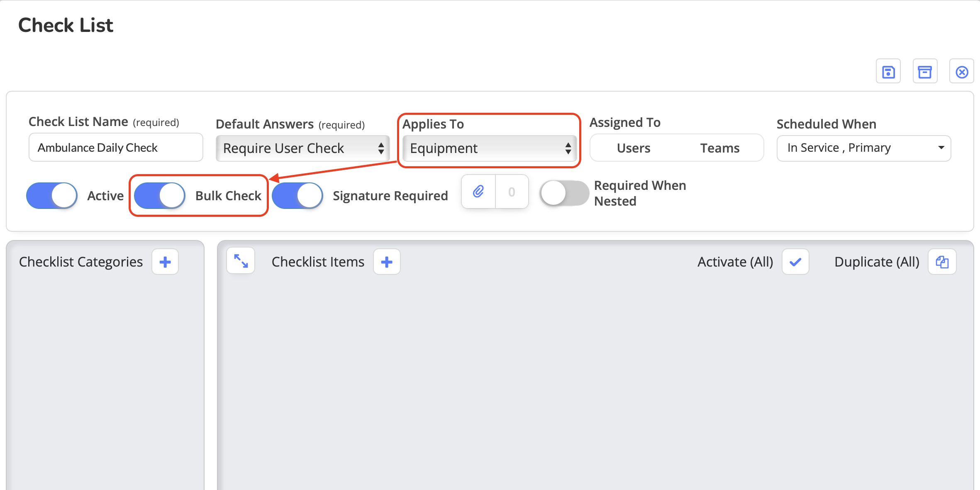980x490 pixels.
Task: Select the Users tab under Assigned To
Action: point(634,148)
